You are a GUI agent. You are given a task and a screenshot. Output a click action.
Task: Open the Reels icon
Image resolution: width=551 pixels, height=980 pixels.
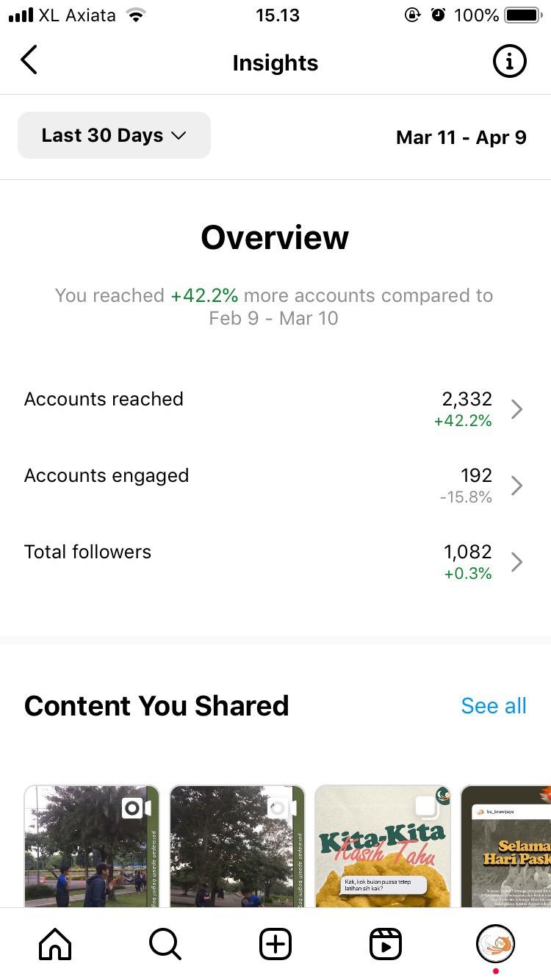point(386,944)
